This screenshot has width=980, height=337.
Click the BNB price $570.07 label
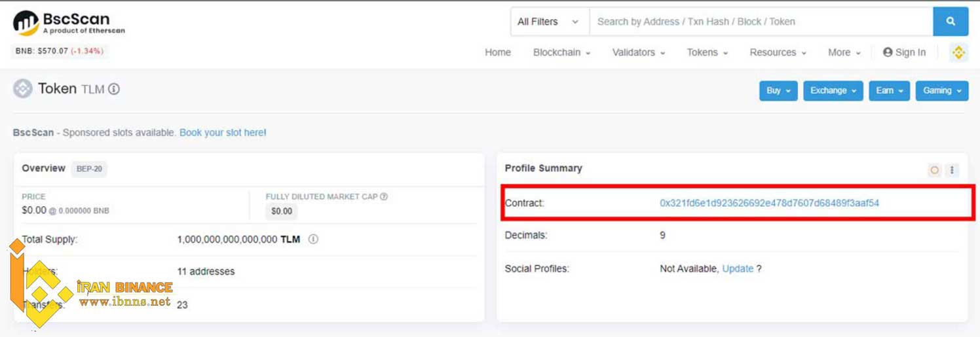click(x=60, y=51)
